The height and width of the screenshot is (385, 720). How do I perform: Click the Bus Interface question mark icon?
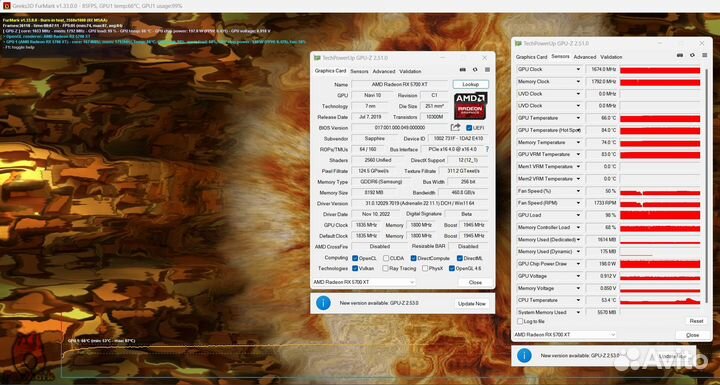[x=487, y=149]
